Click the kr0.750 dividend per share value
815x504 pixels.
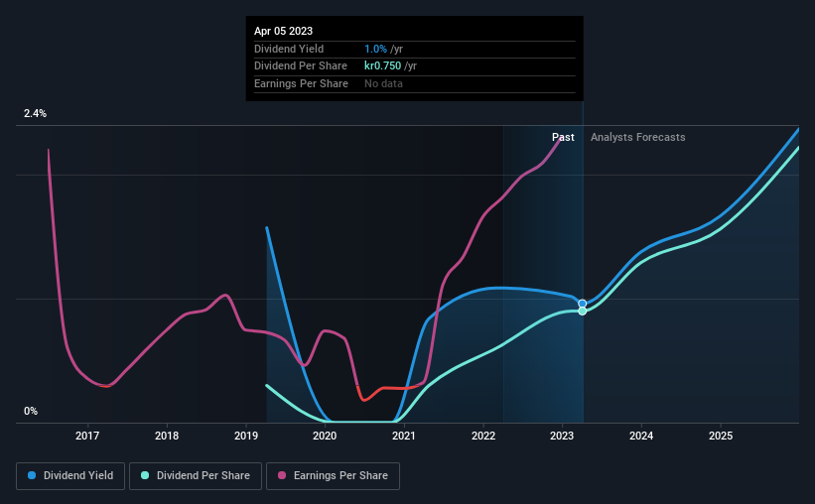click(x=382, y=66)
